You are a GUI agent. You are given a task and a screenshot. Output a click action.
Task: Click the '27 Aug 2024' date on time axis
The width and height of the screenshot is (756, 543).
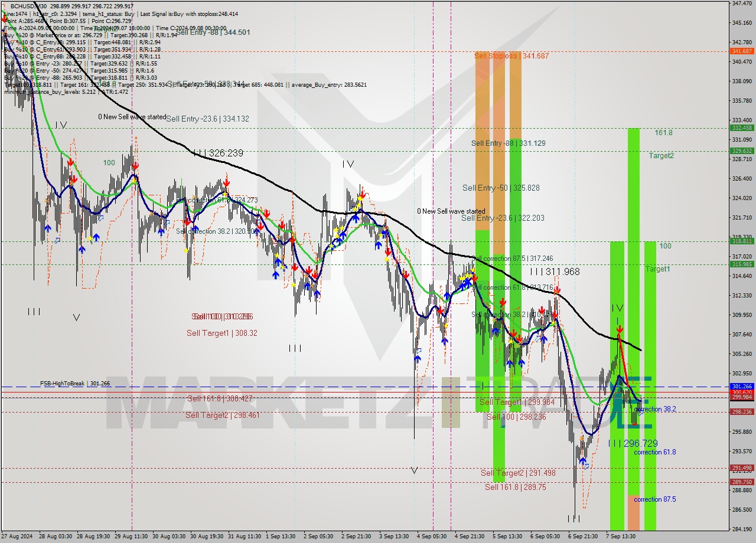(x=17, y=537)
